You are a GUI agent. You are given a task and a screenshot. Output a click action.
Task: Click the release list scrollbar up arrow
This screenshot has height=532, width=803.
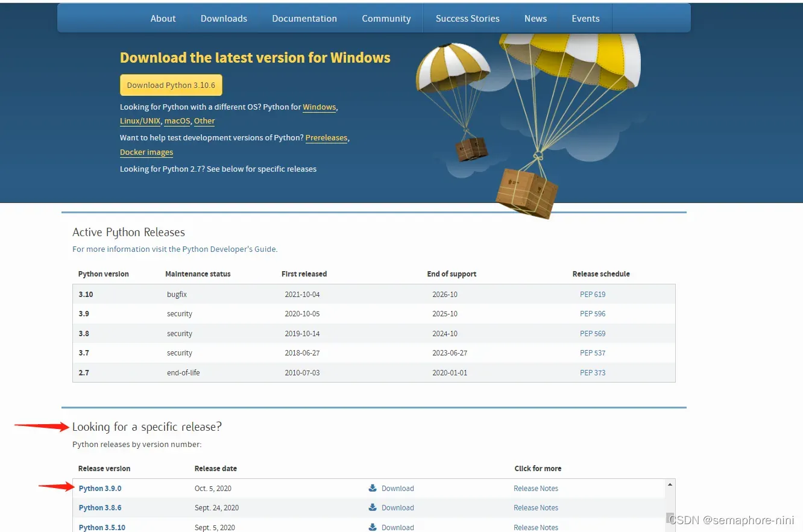(x=670, y=485)
